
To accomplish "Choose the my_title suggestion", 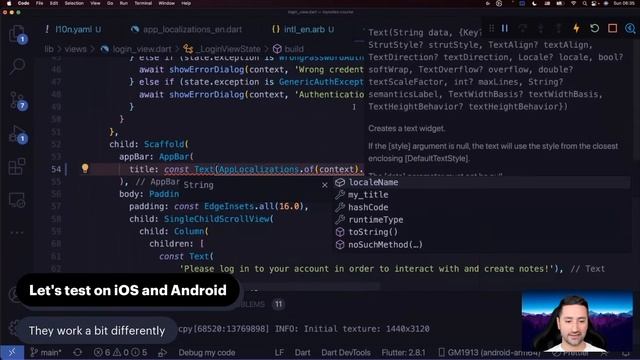I will coord(482,195).
